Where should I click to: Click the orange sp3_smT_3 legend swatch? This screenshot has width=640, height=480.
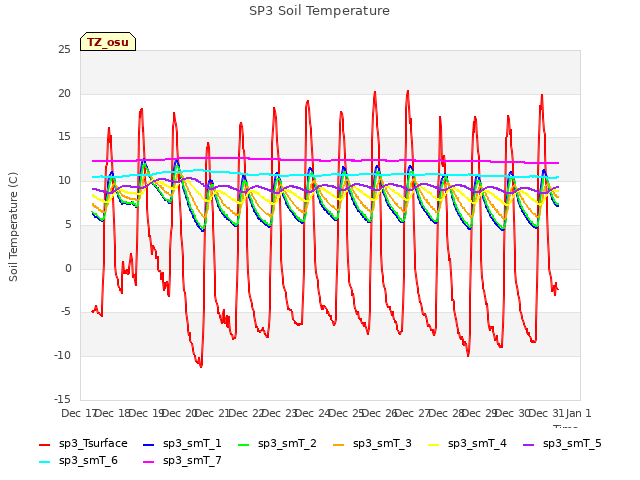pyautogui.click(x=339, y=444)
